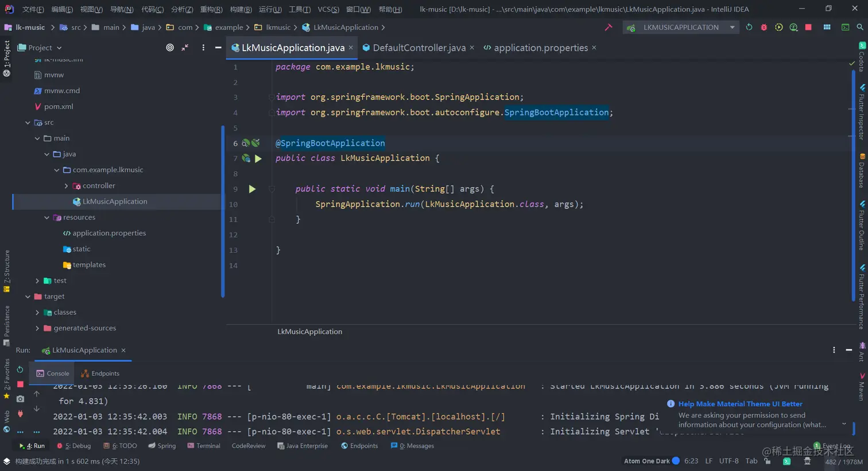This screenshot has height=471, width=868.
Task: Open Project panel options menu
Action: point(203,48)
